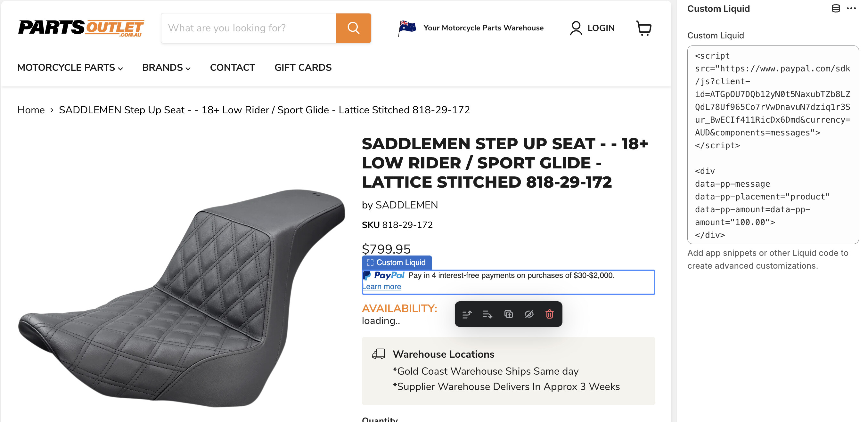Click the user account login icon
Image resolution: width=868 pixels, height=422 pixels.
click(576, 28)
